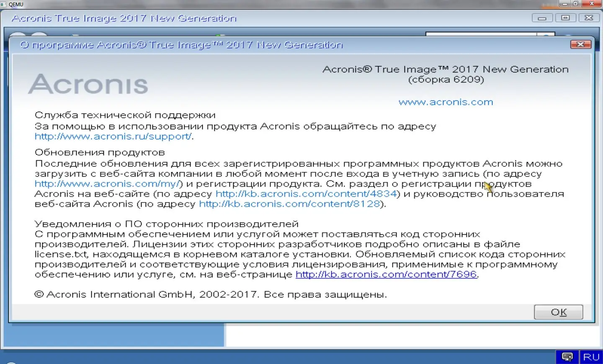Image resolution: width=603 pixels, height=364 pixels.
Task: Click the maximize icon on the QEMU window
Action: [576, 4]
